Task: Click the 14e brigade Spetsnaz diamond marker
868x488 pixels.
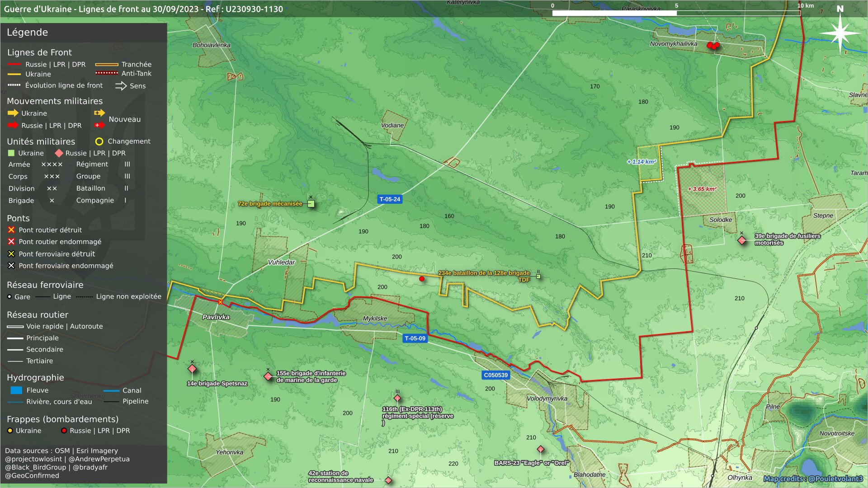Action: [x=192, y=369]
